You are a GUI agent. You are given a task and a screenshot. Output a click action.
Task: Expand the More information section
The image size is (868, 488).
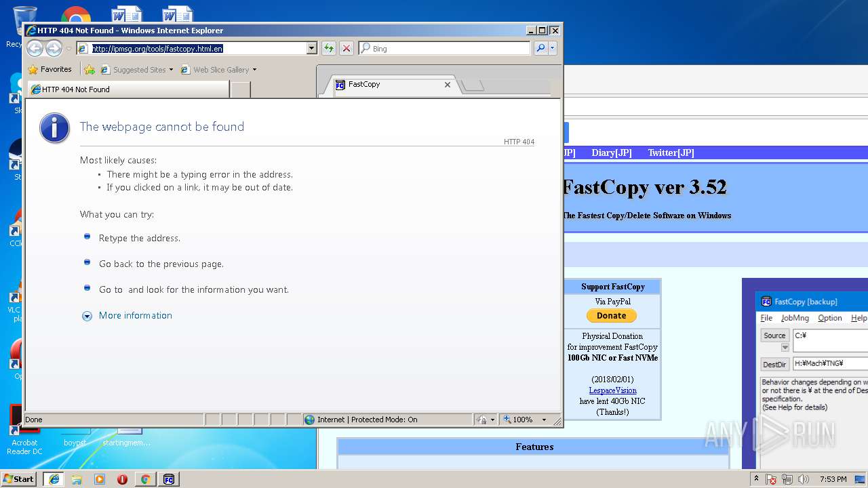(87, 316)
